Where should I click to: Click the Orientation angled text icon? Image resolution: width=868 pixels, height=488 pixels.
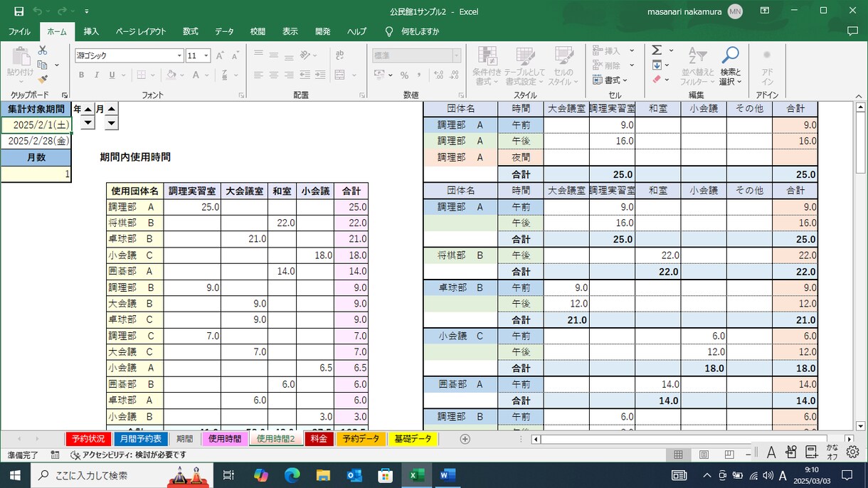tap(306, 55)
